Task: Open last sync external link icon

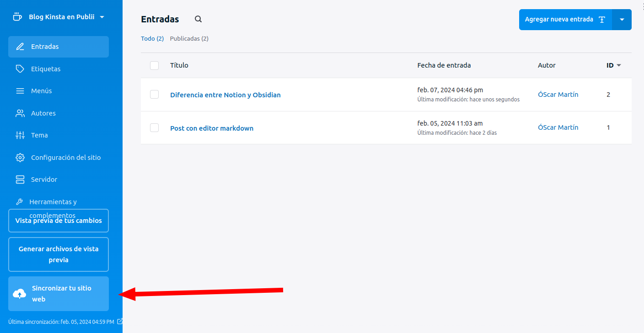Action: pos(120,322)
